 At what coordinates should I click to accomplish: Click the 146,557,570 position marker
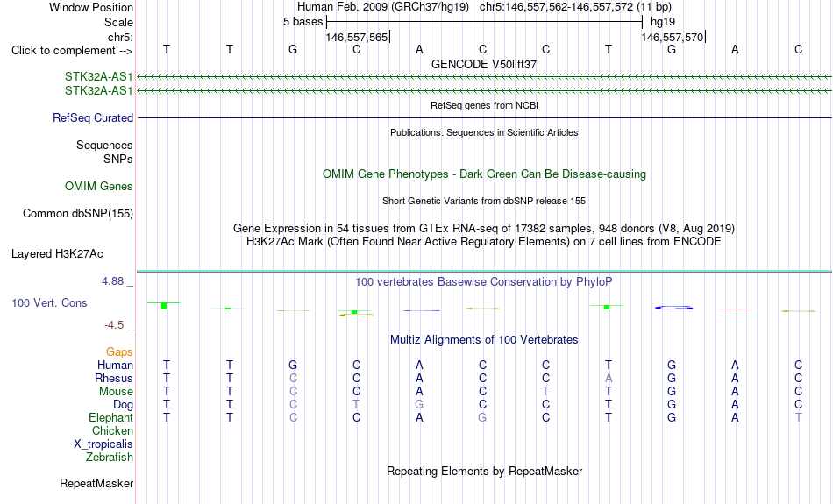coord(673,37)
